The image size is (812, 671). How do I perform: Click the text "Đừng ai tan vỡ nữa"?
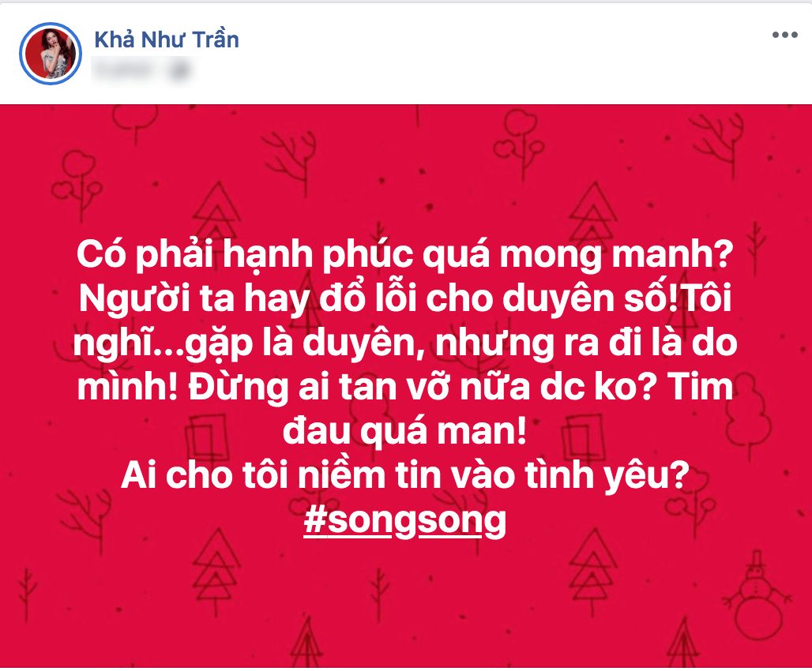click(359, 388)
